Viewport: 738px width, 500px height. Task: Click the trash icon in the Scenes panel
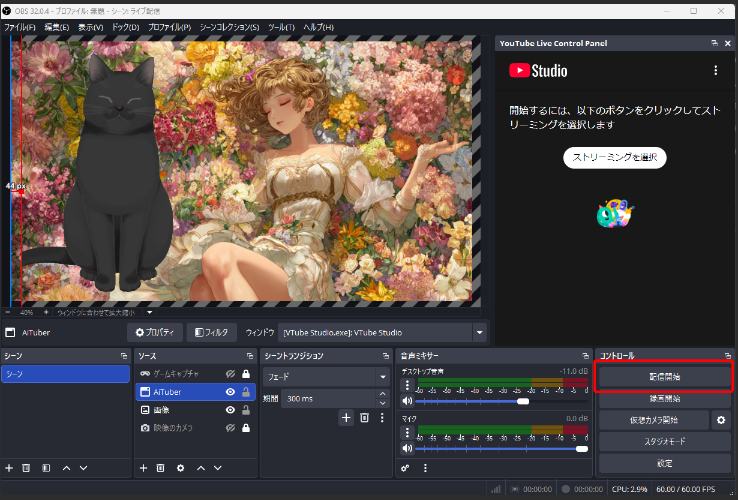[27, 467]
